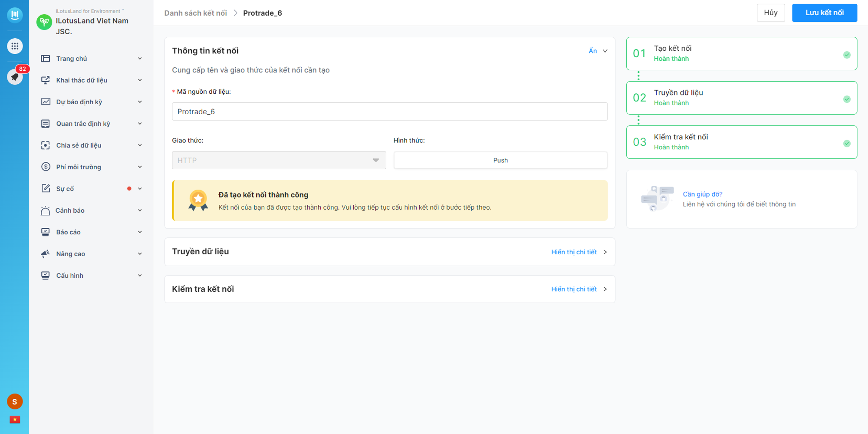Expand the Sự cố chevron
Viewport: 868px width, 434px height.
140,188
